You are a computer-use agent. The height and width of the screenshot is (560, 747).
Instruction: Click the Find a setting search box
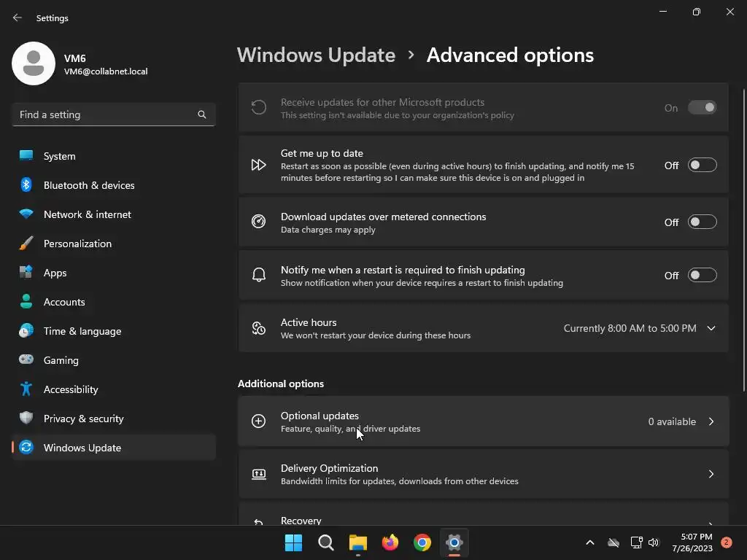(114, 114)
